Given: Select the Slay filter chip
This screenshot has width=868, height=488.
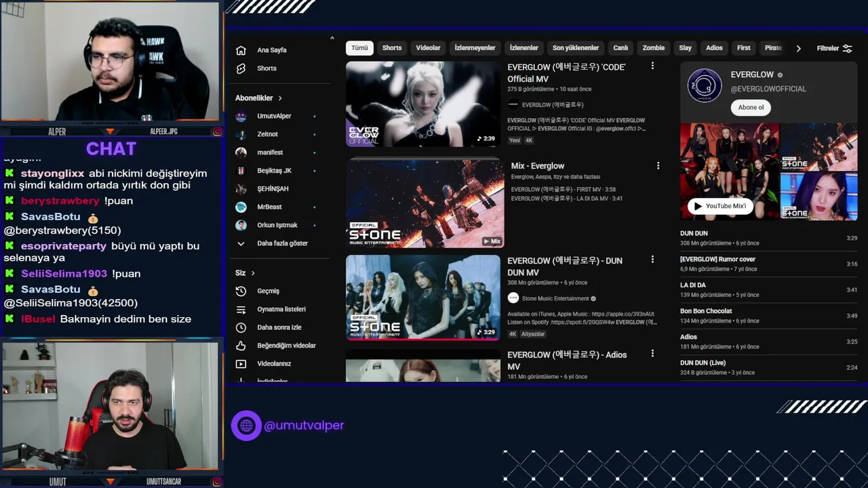Looking at the screenshot, I should [x=686, y=48].
